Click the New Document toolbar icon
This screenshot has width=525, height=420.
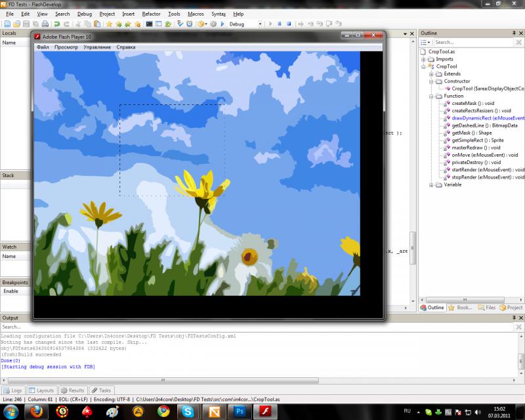pyautogui.click(x=7, y=24)
